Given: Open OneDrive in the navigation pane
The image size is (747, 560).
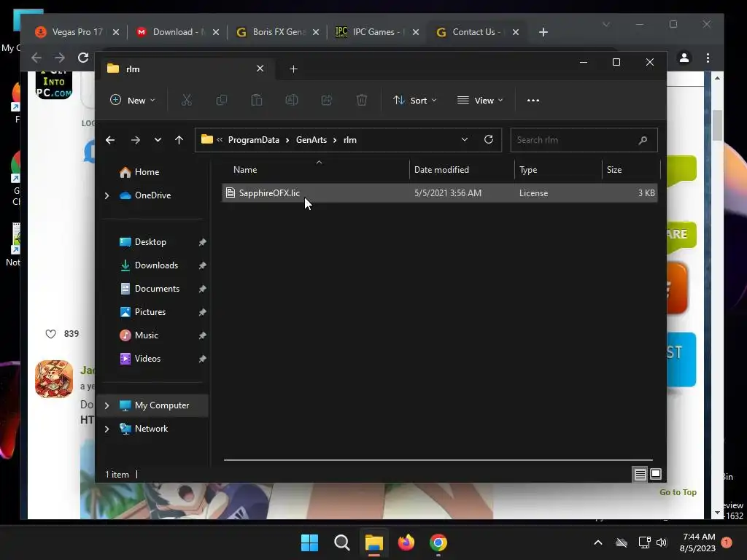Looking at the screenshot, I should (152, 195).
